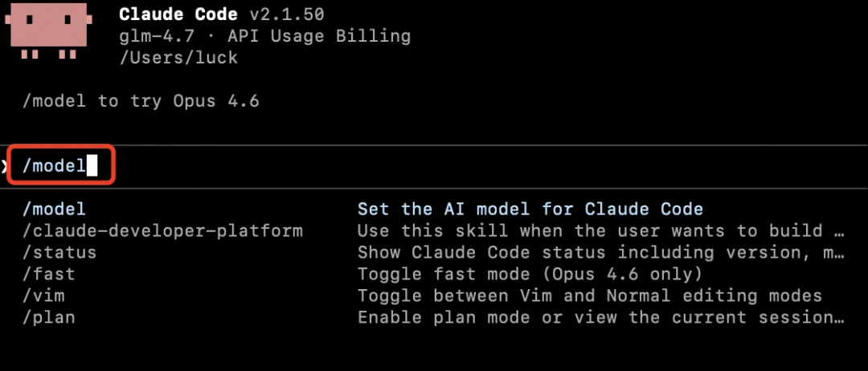Click the /Users/luck working directory path
This screenshot has width=868, height=371.
178,58
